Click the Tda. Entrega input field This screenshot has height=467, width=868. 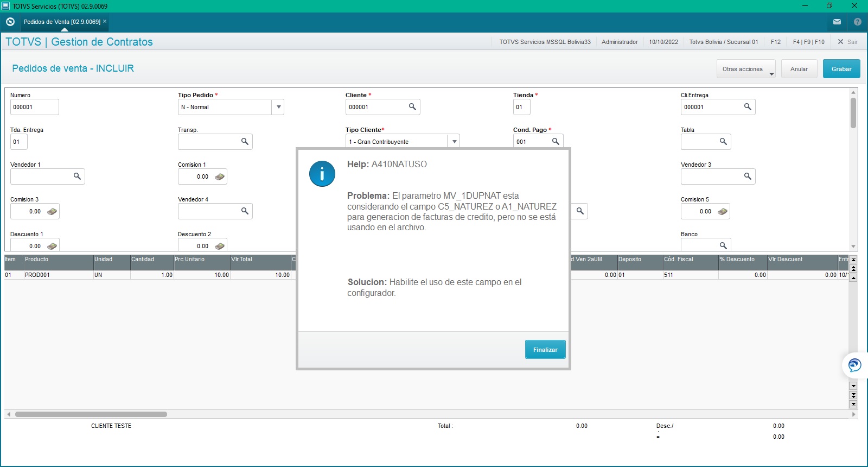click(x=19, y=142)
